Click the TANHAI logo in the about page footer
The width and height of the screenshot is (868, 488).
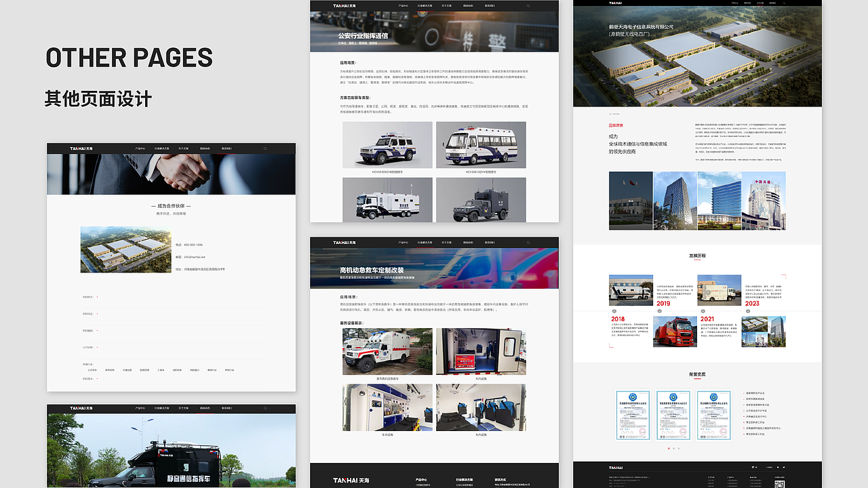click(615, 467)
